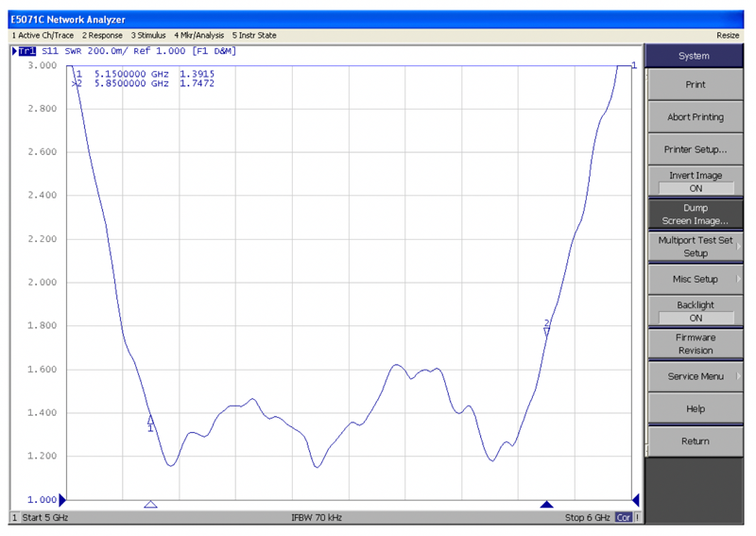Click the right reference position arrow

(x=635, y=499)
